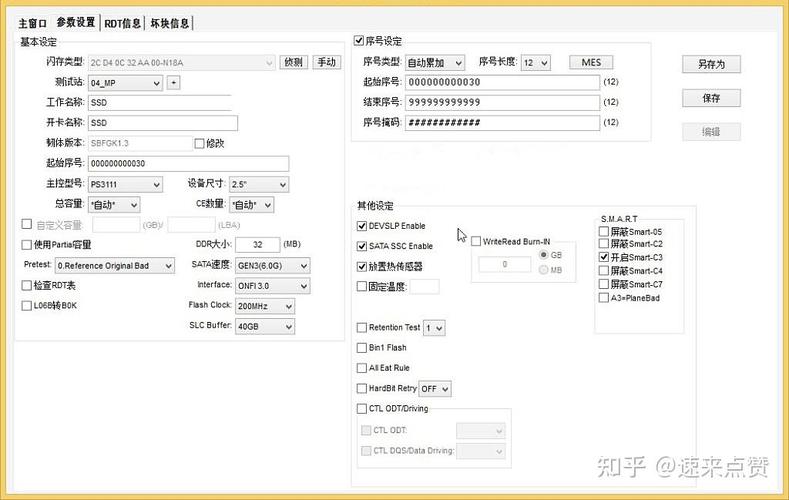This screenshot has width=789, height=500.
Task: Open the Retention Test count dropdown
Action: 434,328
